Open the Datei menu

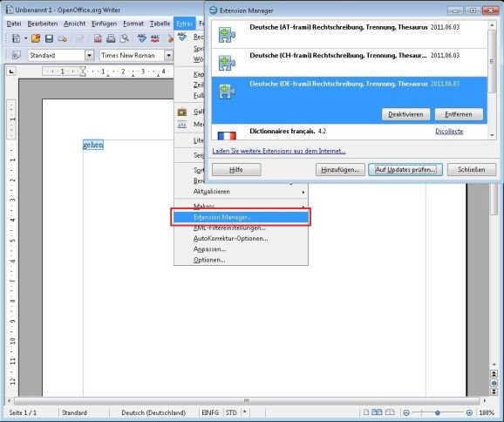(14, 24)
